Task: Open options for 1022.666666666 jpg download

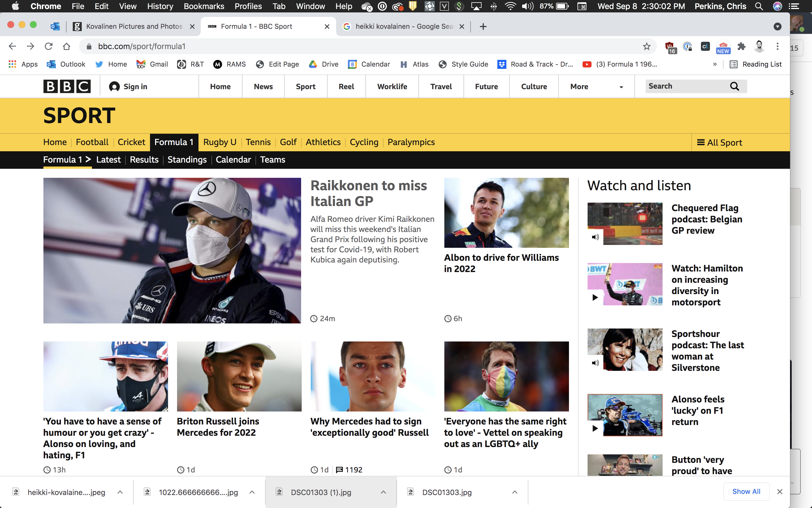Action: [x=252, y=492]
